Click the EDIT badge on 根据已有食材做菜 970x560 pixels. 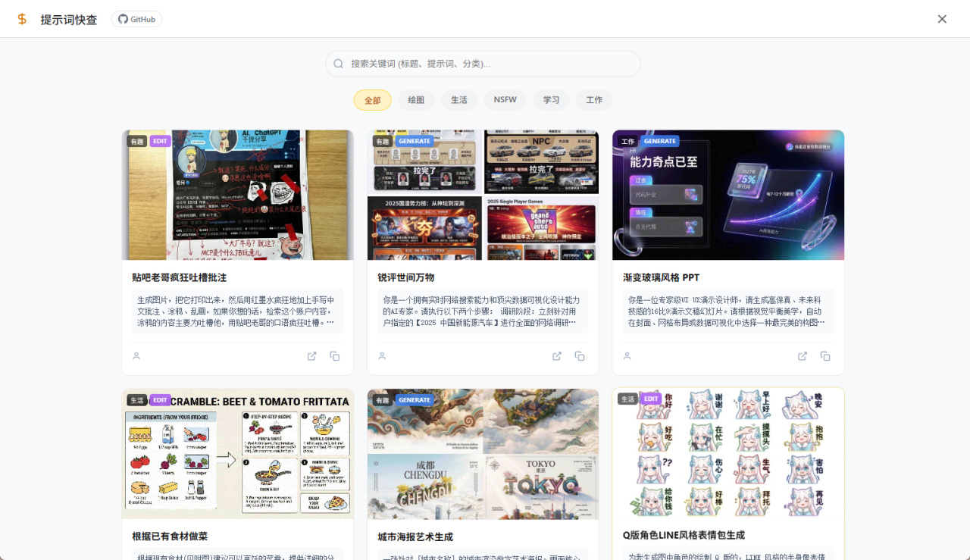click(x=160, y=400)
